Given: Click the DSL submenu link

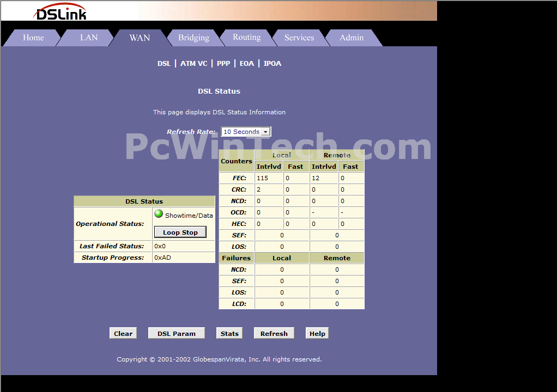Looking at the screenshot, I should point(164,64).
